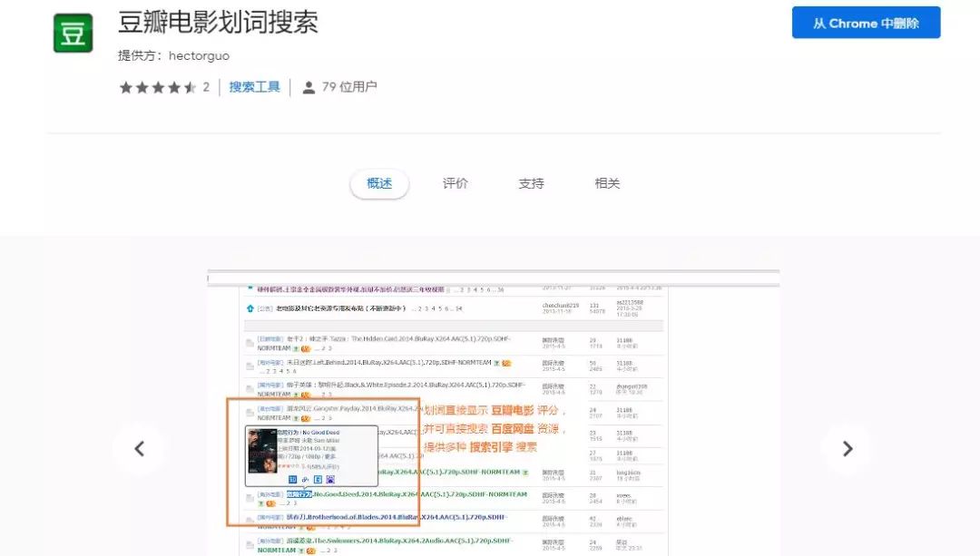Click the provider text hectorguo

point(199,55)
